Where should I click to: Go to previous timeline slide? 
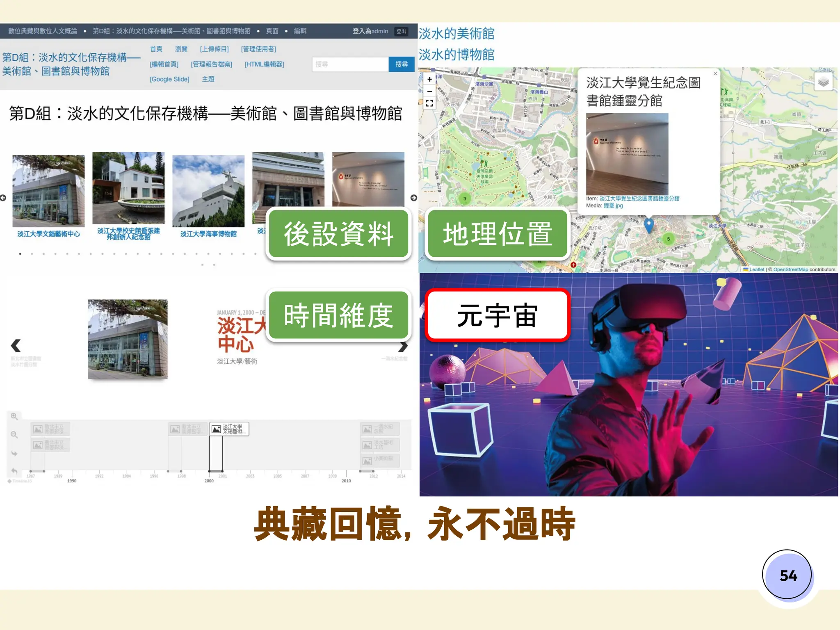coord(16,346)
